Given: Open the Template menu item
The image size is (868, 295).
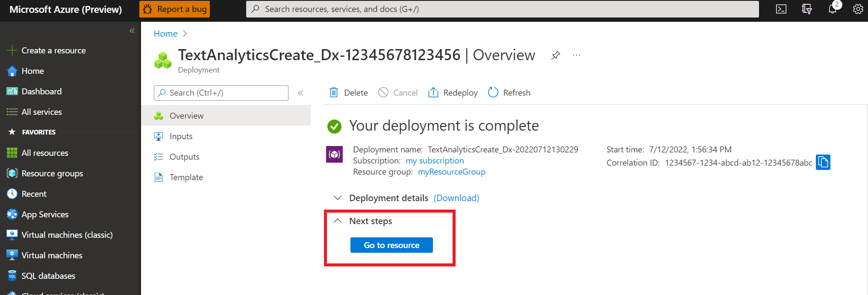Looking at the screenshot, I should (x=186, y=177).
